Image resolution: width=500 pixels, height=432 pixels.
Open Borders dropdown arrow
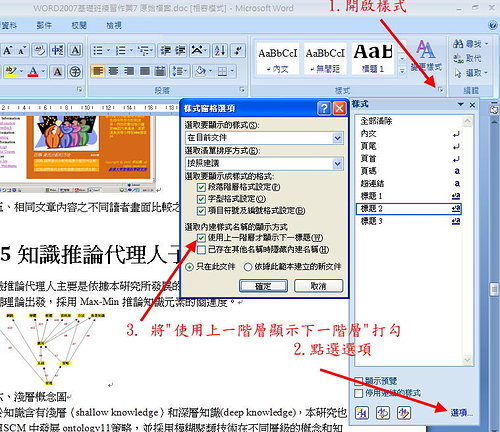click(x=232, y=71)
